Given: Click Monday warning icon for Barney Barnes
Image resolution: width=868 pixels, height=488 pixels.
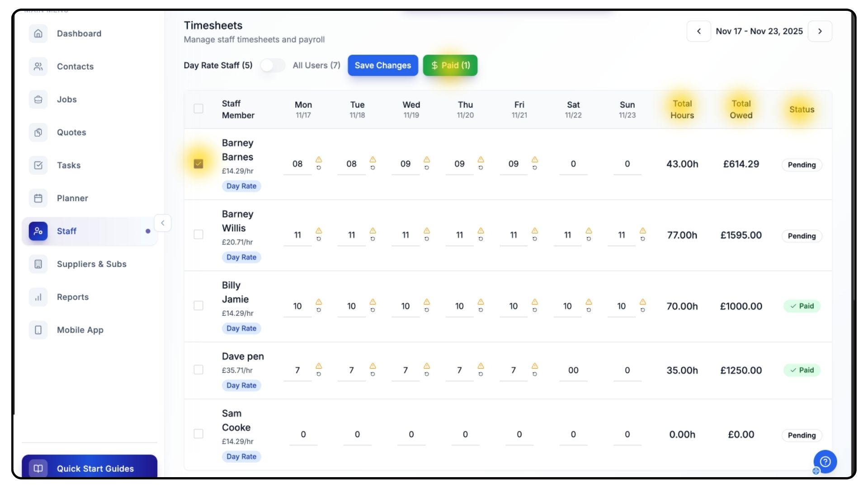Looking at the screenshot, I should [x=319, y=160].
